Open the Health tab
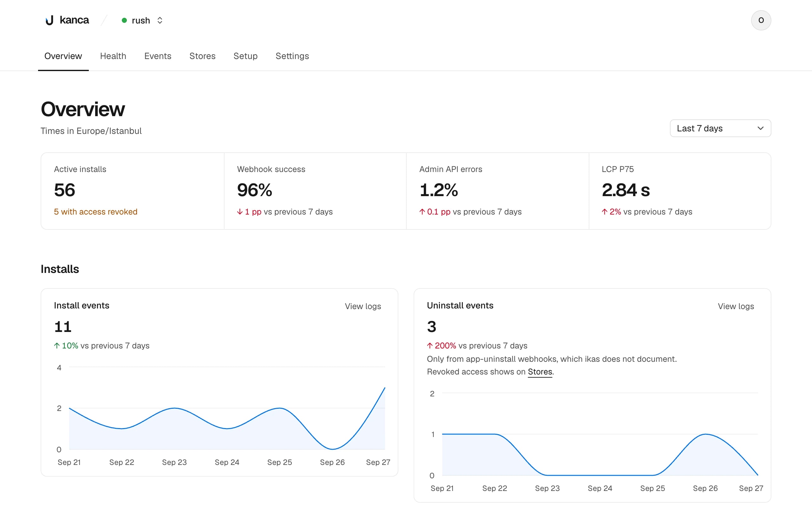812x523 pixels. (x=113, y=56)
